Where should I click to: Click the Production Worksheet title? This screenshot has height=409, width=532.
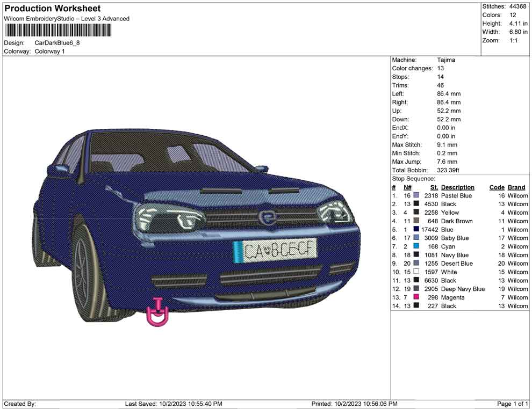[53, 9]
